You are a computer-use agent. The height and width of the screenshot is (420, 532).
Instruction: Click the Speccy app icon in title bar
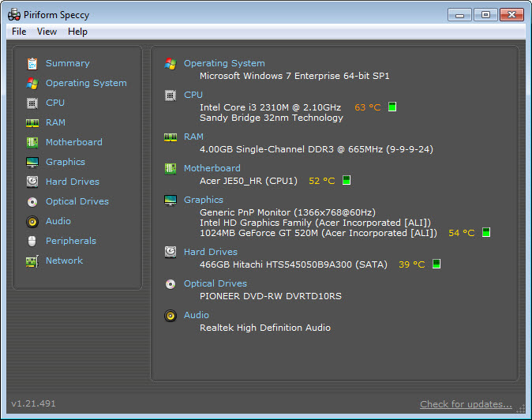point(14,15)
